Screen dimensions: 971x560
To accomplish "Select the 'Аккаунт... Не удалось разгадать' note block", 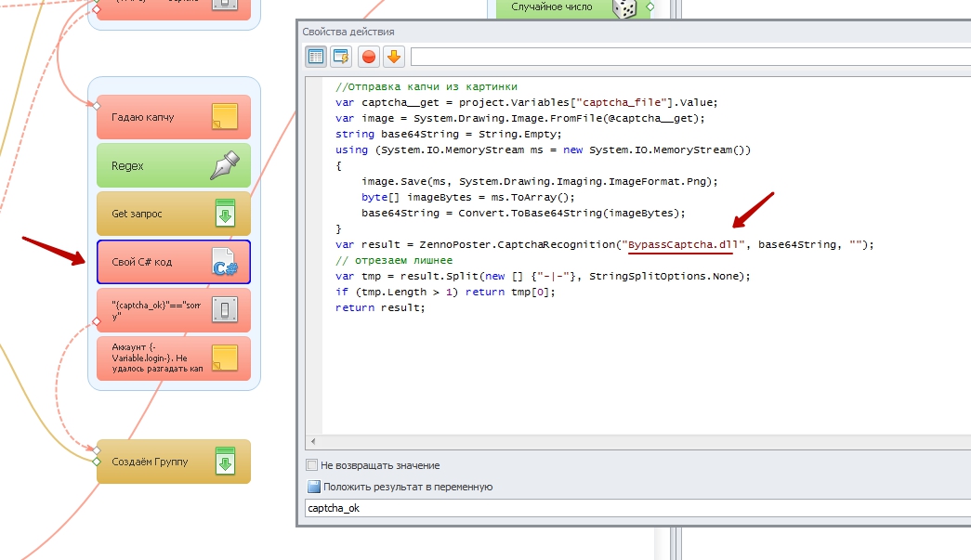I will [158, 358].
